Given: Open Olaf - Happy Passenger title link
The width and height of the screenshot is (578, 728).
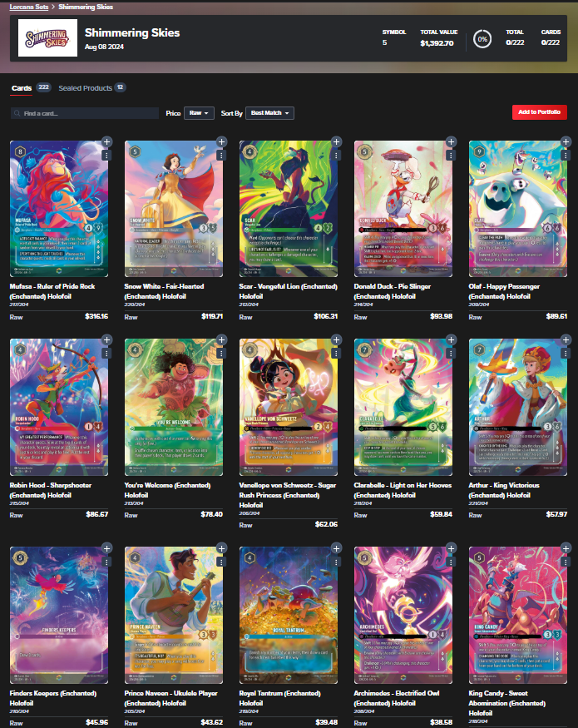Looking at the screenshot, I should (x=504, y=291).
